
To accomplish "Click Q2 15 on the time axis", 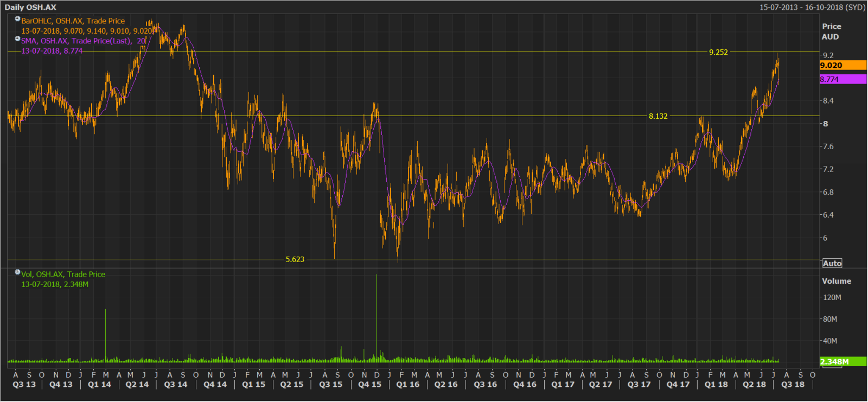I will (x=292, y=385).
